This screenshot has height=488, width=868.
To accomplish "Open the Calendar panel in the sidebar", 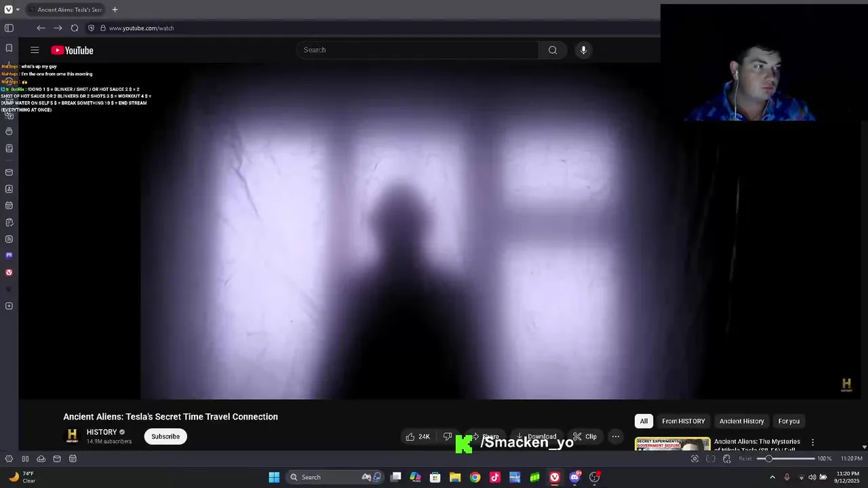I will click(x=9, y=205).
